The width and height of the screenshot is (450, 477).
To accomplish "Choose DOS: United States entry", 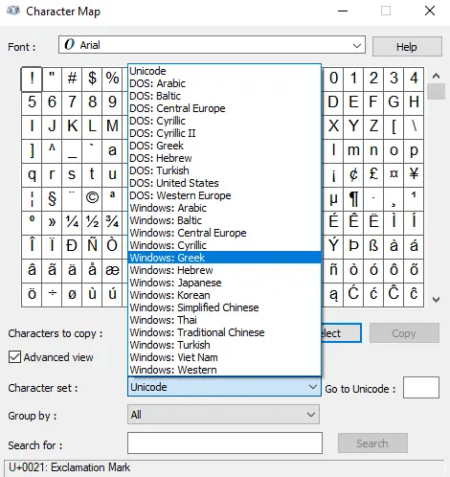I will tap(224, 183).
